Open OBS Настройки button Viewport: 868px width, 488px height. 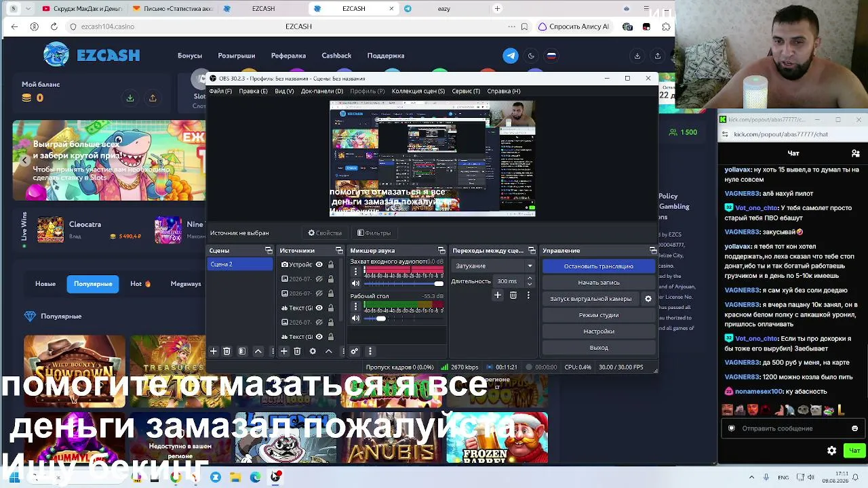(x=599, y=331)
